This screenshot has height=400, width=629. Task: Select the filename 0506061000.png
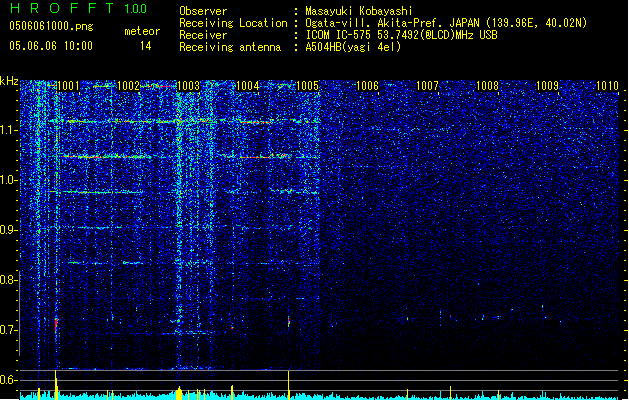[x=51, y=26]
